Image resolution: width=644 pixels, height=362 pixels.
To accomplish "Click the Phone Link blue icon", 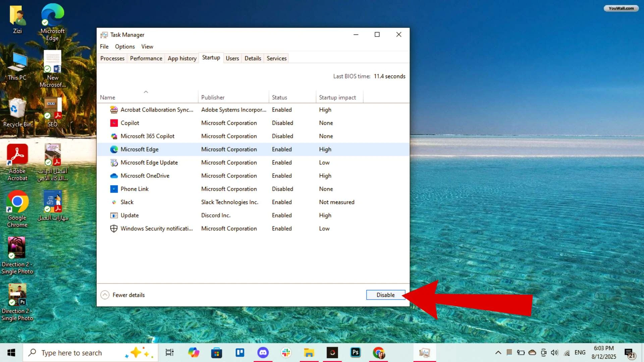I will click(114, 189).
